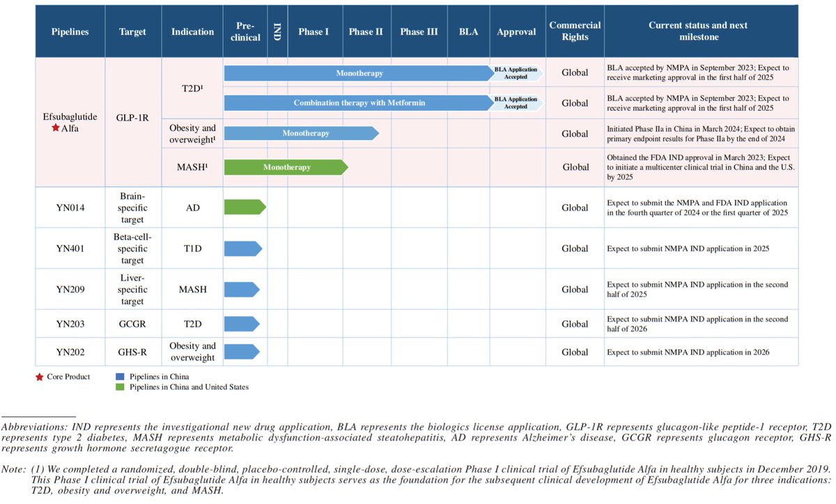Viewport: 836px width, 504px height.
Task: Select YN203 second half of 2026 milestone
Action: tap(698, 324)
